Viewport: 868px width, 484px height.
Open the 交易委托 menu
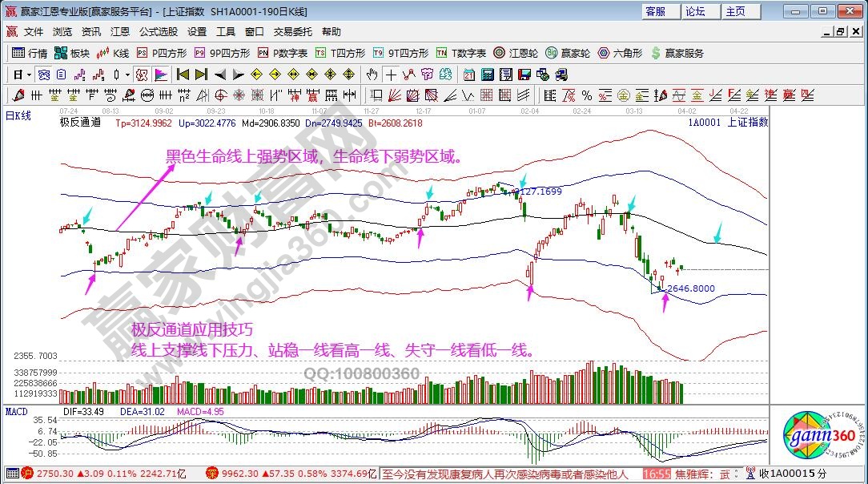294,32
